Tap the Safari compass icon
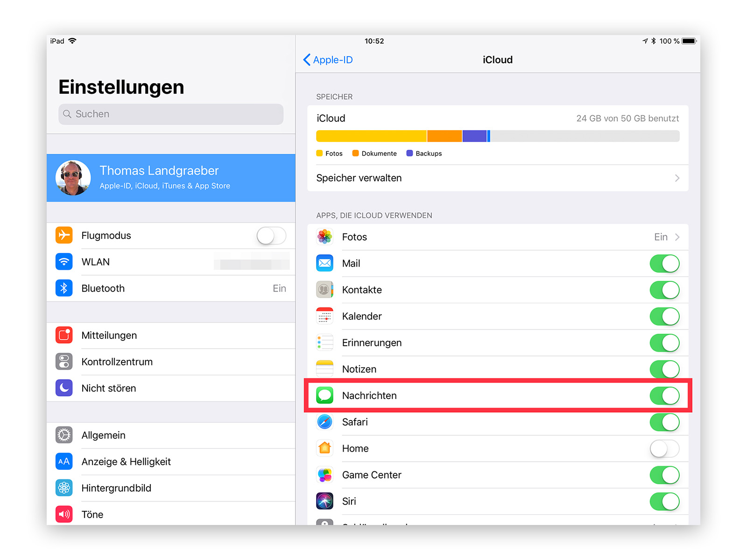 [x=324, y=422]
